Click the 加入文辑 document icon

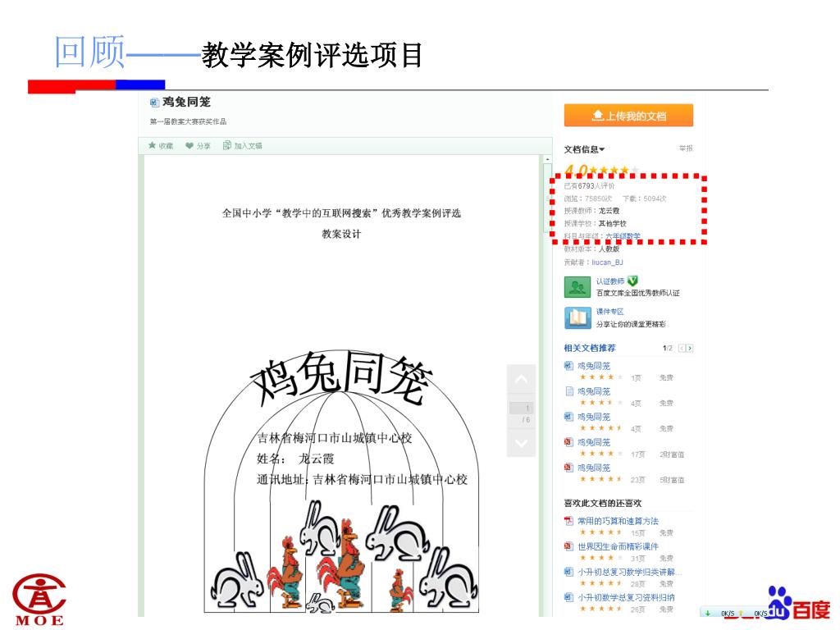(x=226, y=145)
